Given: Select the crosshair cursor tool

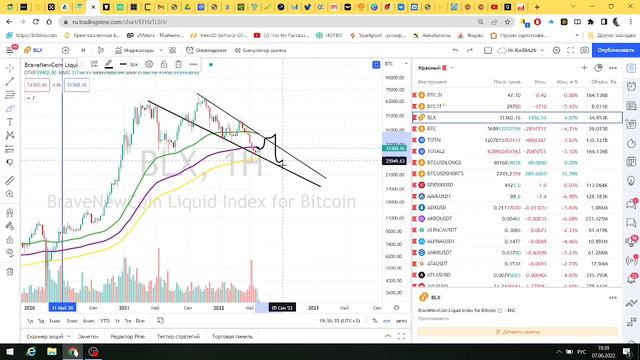Looking at the screenshot, I should tap(10, 68).
